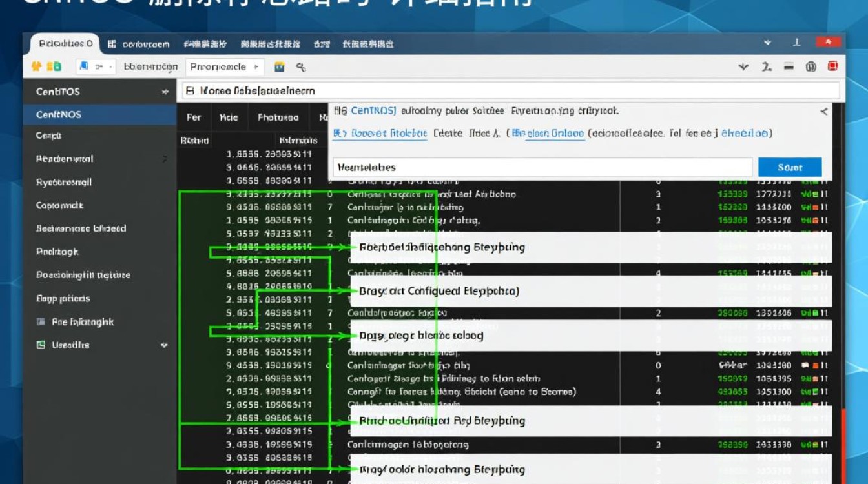
Task: Click the icon beside Fre falcenaghk in sidebar
Action: pyautogui.click(x=41, y=321)
